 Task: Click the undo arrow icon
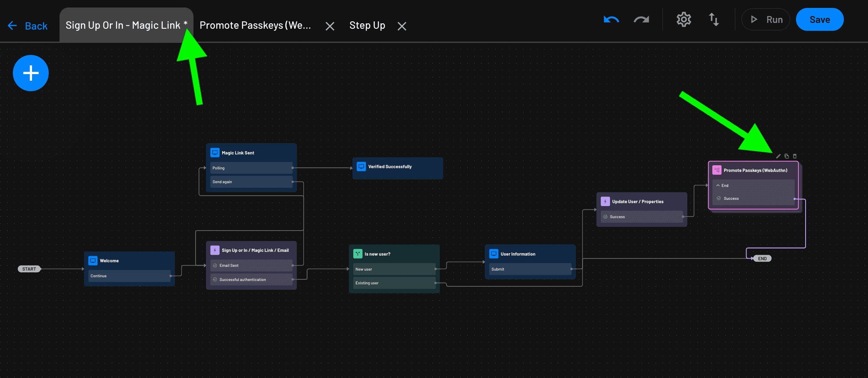tap(611, 20)
